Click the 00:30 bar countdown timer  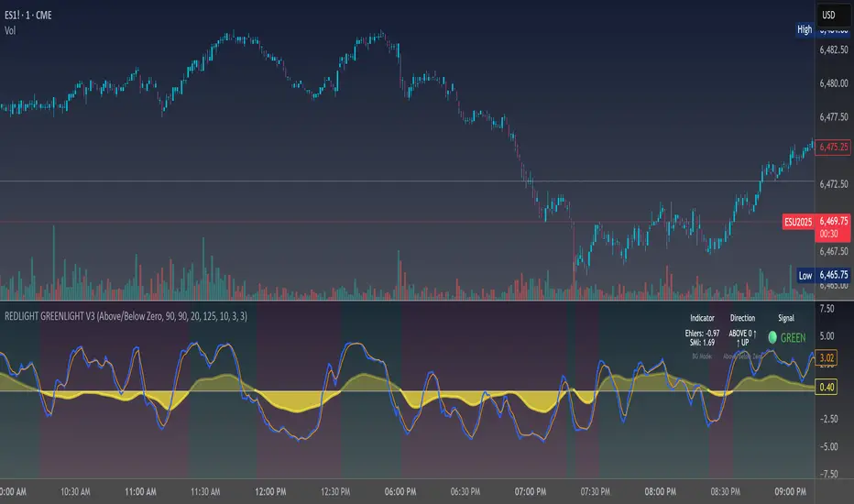click(x=829, y=234)
